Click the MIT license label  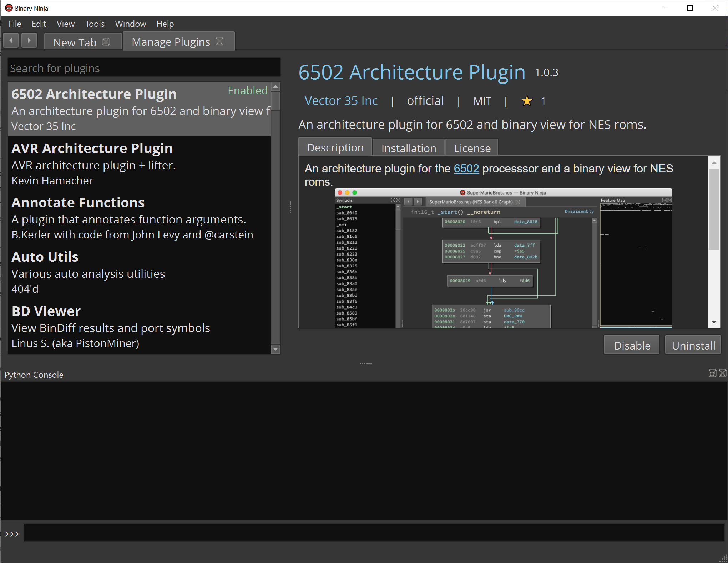(482, 101)
